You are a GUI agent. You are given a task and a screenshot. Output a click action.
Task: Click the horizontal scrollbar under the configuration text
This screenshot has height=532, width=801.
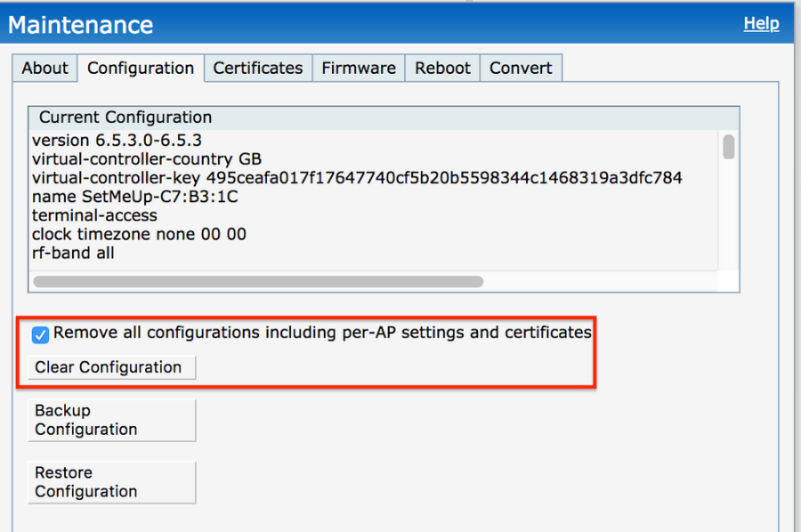pyautogui.click(x=258, y=281)
